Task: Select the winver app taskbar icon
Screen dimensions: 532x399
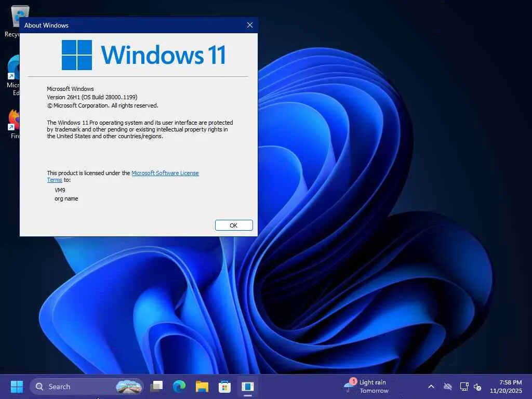Action: pos(248,387)
